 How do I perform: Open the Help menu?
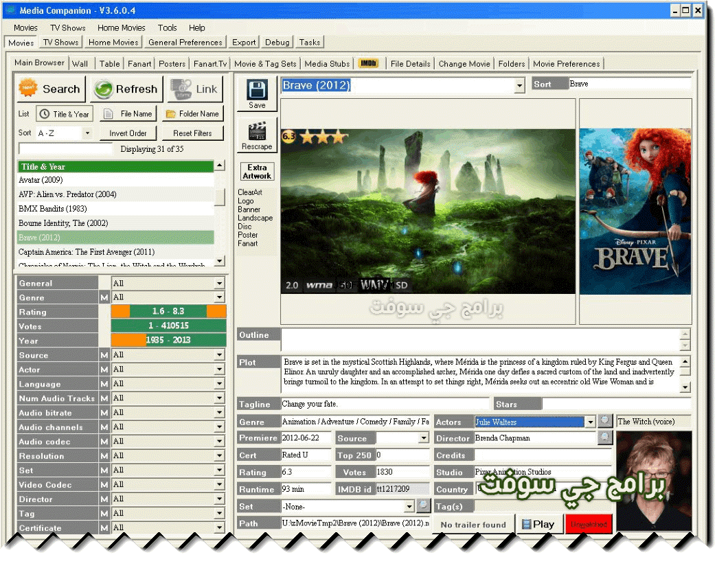pos(197,28)
